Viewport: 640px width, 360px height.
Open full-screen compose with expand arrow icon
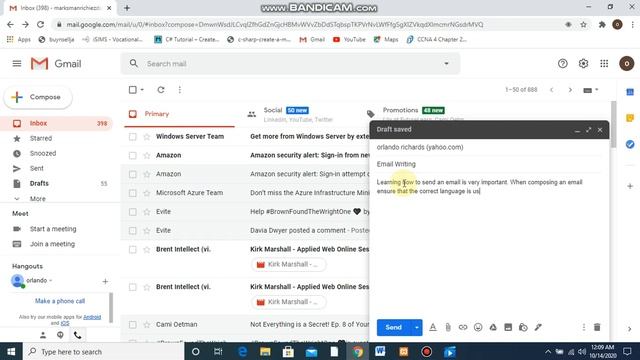(x=589, y=130)
